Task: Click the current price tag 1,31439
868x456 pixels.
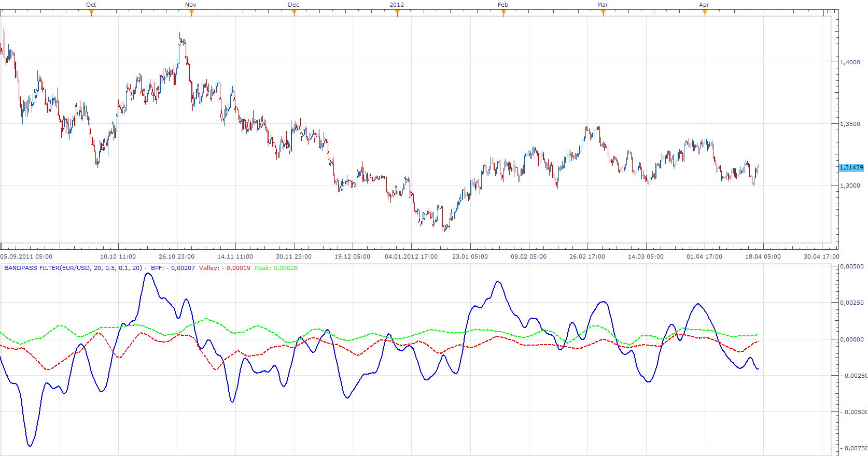Action: (x=851, y=167)
